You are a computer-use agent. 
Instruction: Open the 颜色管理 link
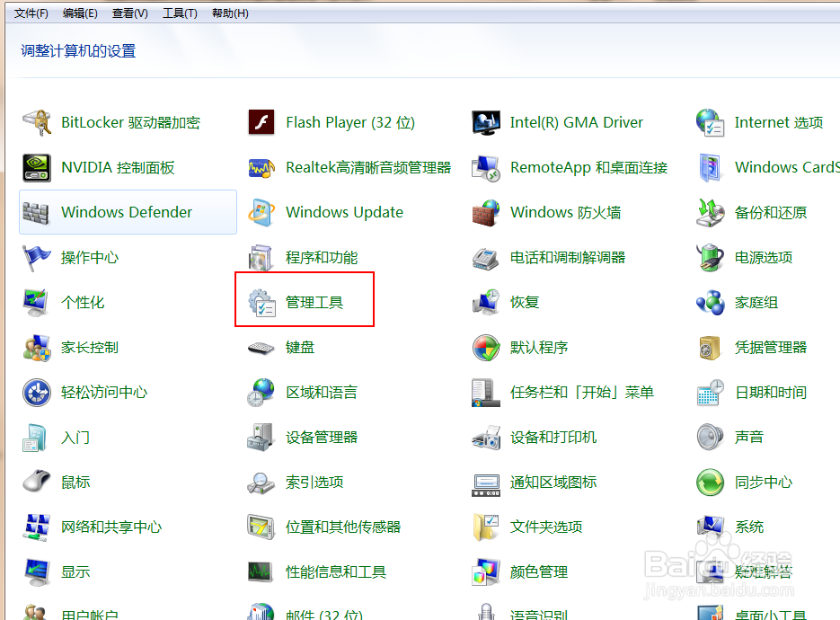(x=538, y=572)
